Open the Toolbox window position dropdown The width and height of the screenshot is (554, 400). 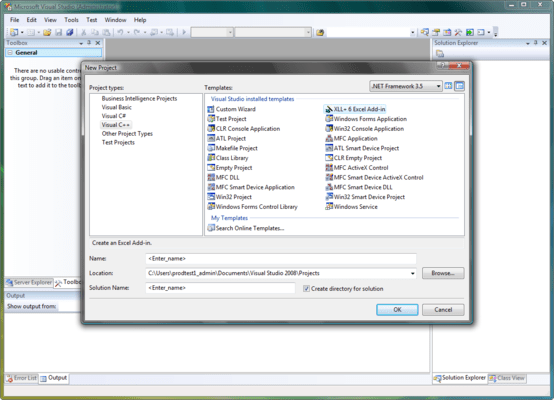[x=81, y=43]
